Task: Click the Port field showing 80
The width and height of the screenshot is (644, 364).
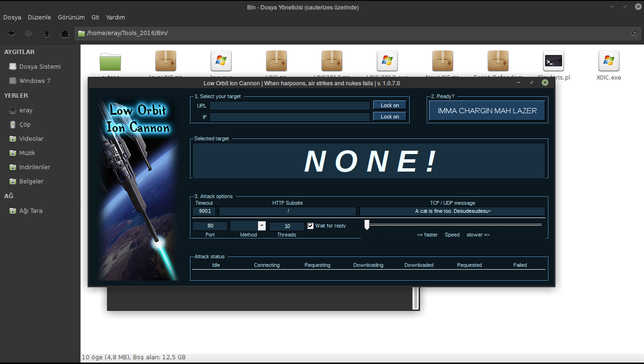Action: tap(210, 226)
